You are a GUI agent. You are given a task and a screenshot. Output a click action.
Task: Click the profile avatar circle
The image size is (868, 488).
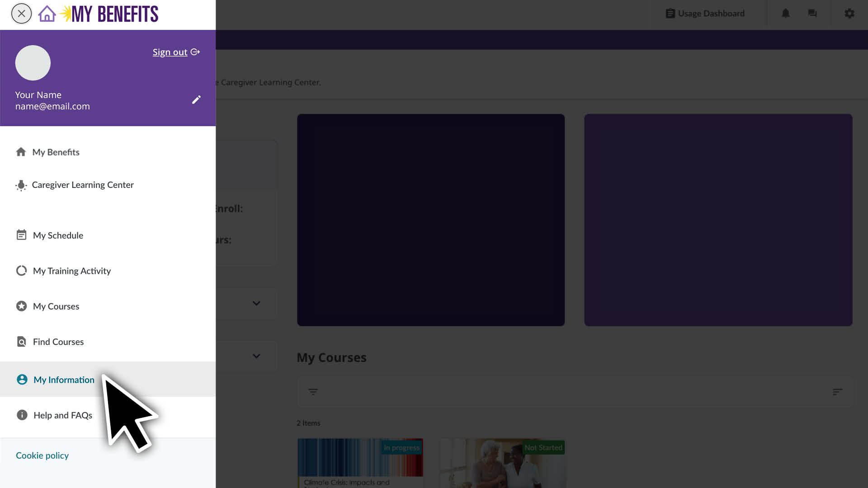tap(33, 63)
